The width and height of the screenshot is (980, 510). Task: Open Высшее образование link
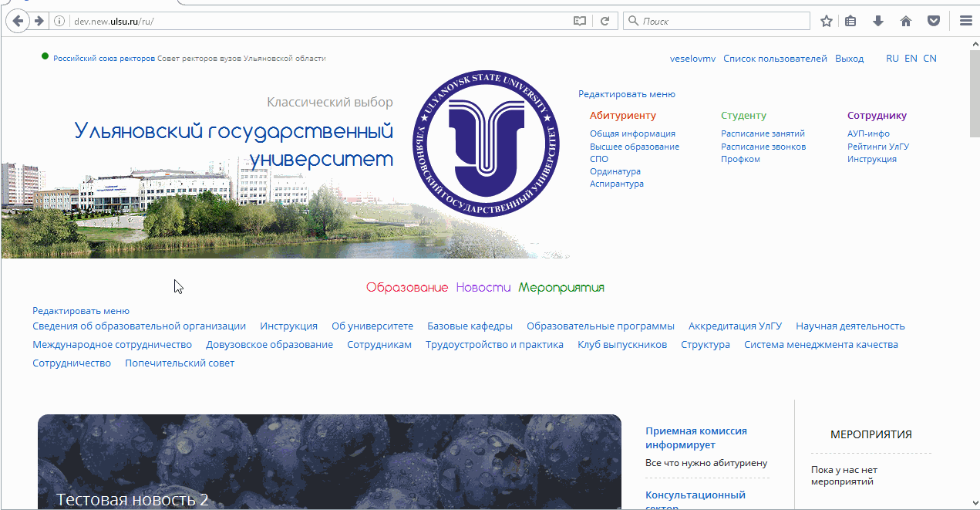click(x=635, y=147)
